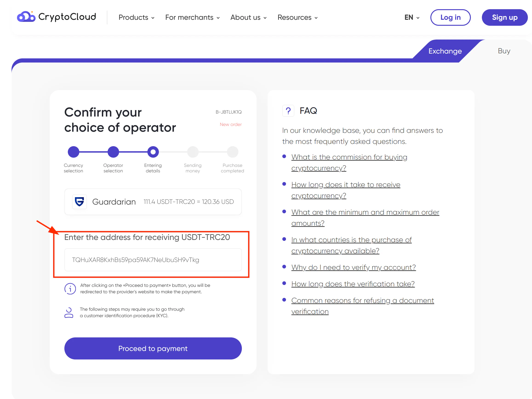532x399 pixels.
Task: Click the USDT-TRC20 address input field
Action: click(153, 259)
